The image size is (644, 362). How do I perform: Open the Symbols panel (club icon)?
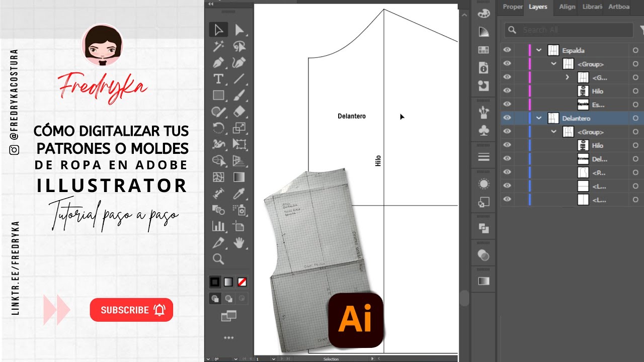tap(484, 131)
